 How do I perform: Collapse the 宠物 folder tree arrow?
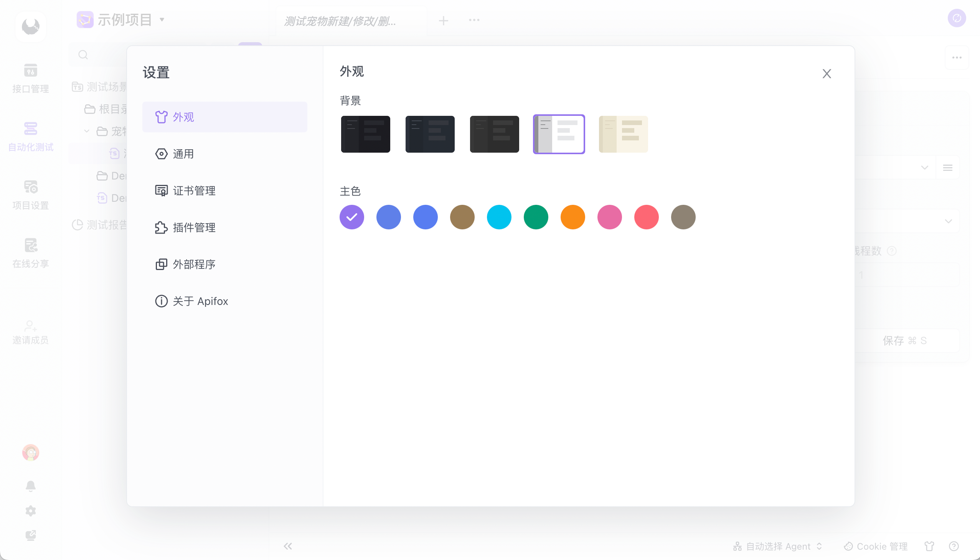[87, 131]
